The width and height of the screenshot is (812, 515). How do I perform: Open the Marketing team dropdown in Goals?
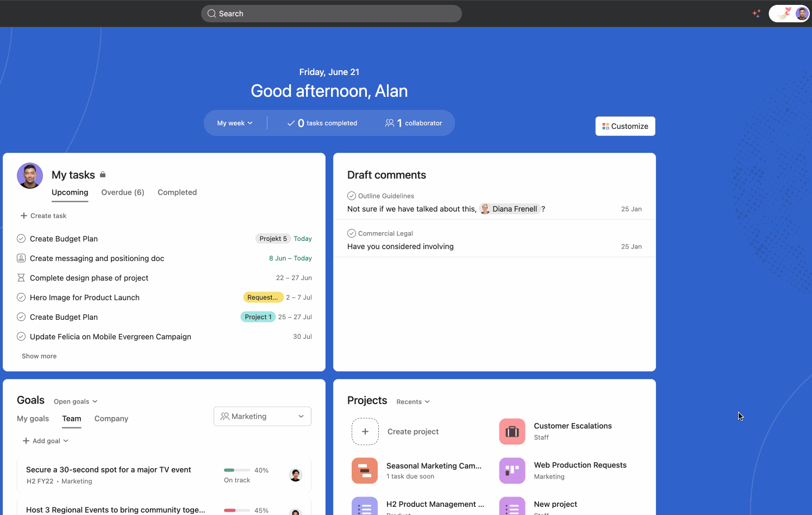[262, 417]
